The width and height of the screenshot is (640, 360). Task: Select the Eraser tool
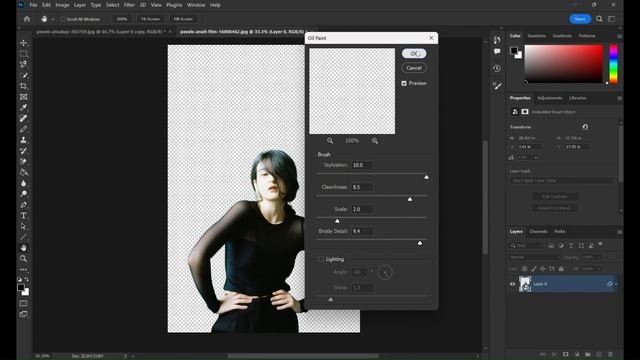point(24,161)
